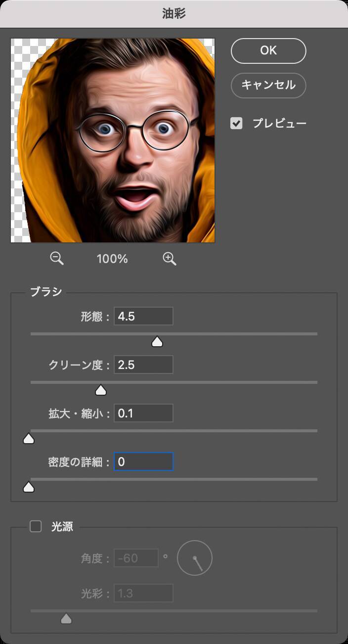Click the 密度の詳細 slider handle

coord(29,487)
